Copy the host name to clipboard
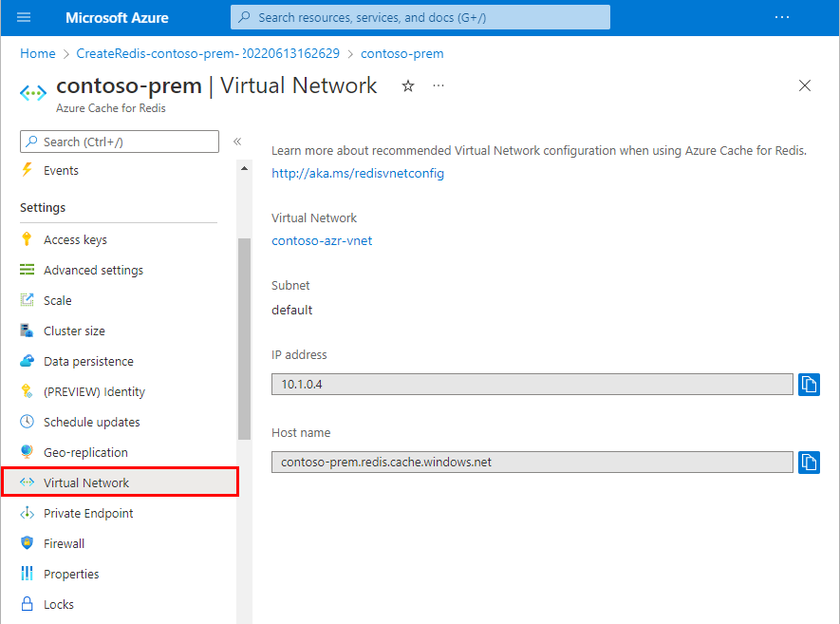Image resolution: width=840 pixels, height=624 pixels. click(x=809, y=462)
